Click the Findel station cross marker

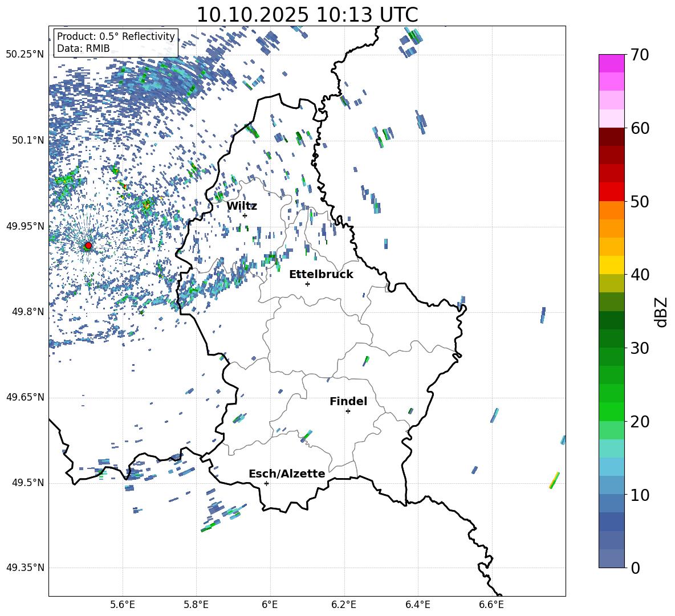point(348,411)
